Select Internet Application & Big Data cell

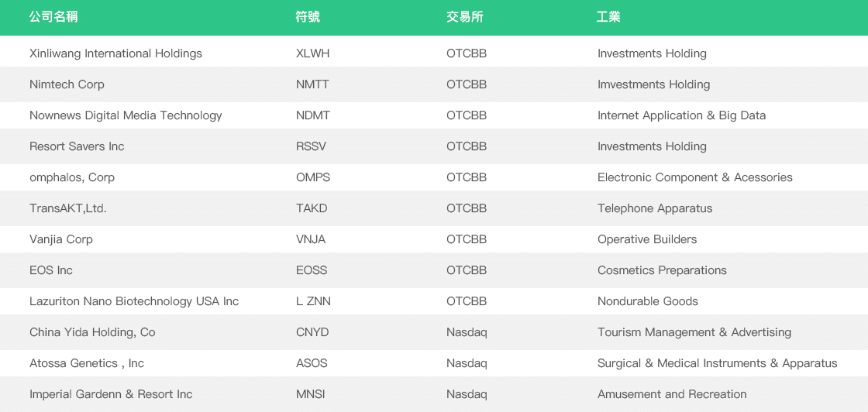[681, 115]
